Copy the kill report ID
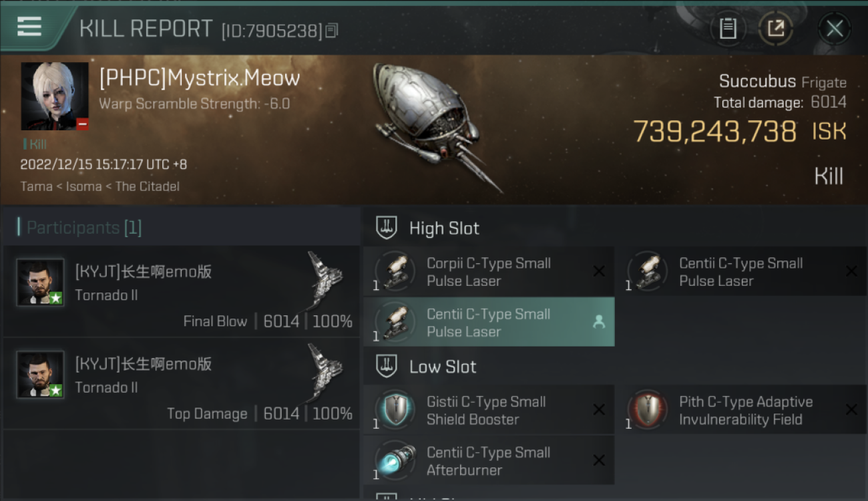The width and height of the screenshot is (868, 501). (x=332, y=30)
